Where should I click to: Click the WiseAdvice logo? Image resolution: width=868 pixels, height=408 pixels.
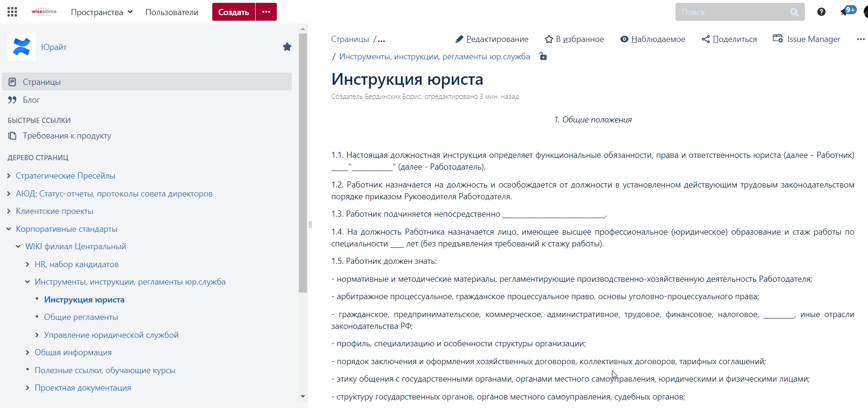pyautogui.click(x=44, y=12)
